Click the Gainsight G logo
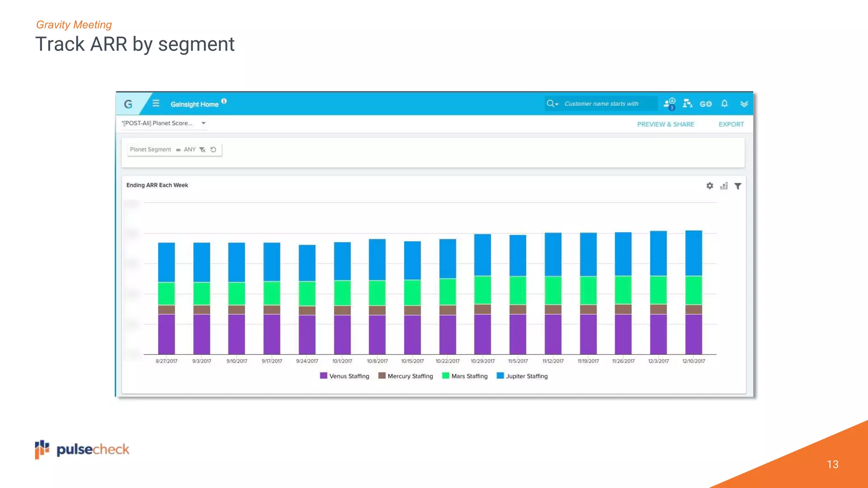Viewport: 868px width, 488px height. pyautogui.click(x=128, y=104)
